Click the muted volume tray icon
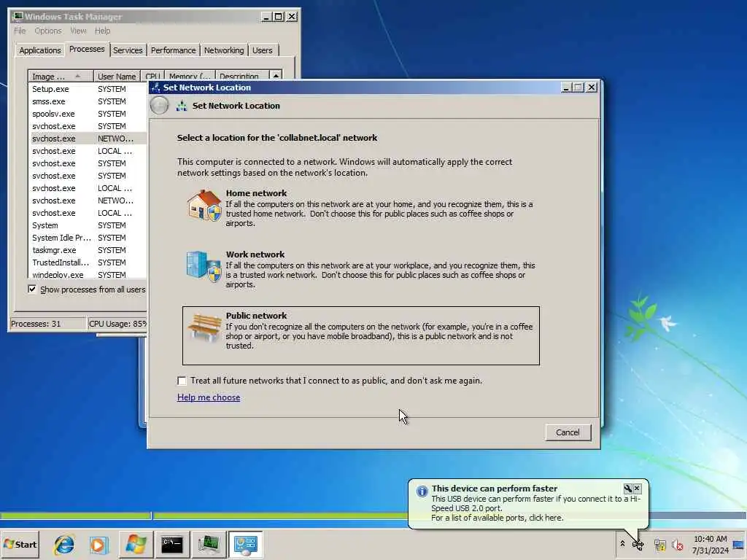 click(x=677, y=545)
